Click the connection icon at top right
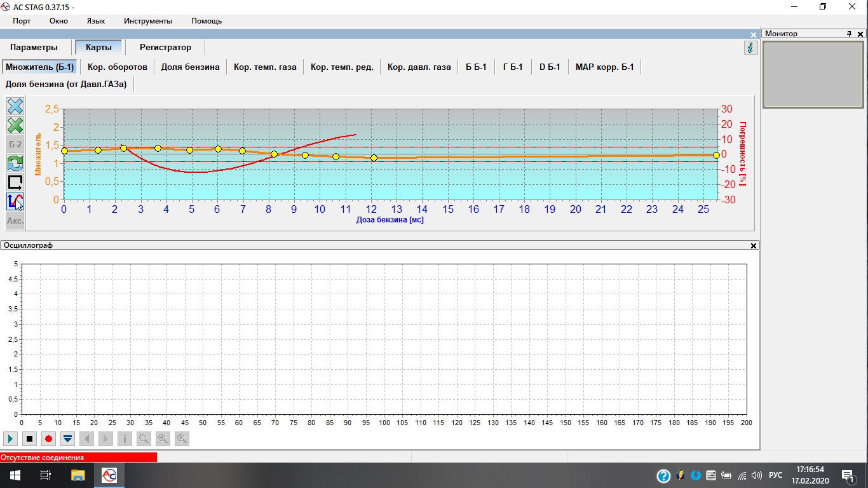 tap(750, 48)
